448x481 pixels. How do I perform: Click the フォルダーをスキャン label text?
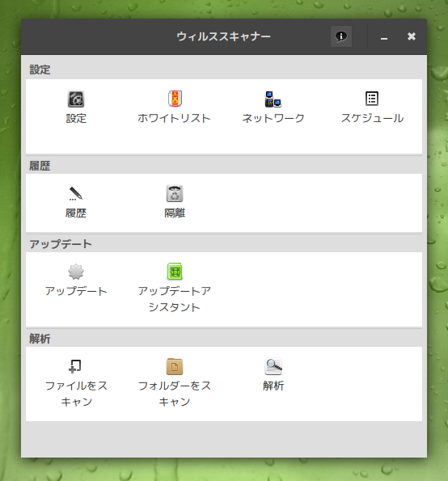click(x=175, y=394)
